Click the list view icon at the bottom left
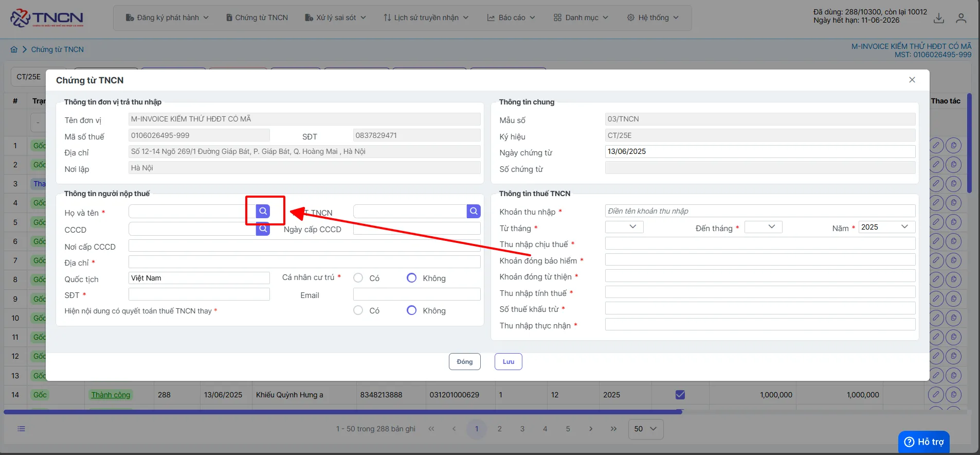Viewport: 980px width, 455px height. (21, 429)
